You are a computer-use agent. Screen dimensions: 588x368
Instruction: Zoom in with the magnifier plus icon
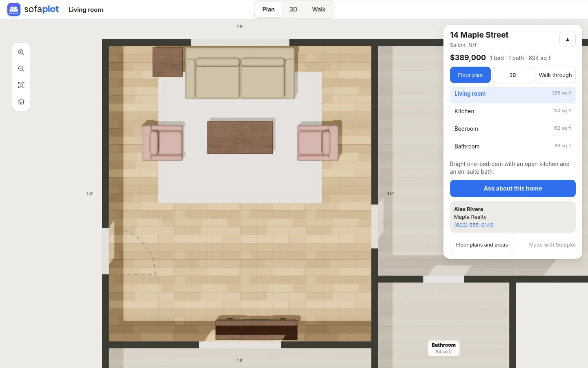[x=21, y=52]
